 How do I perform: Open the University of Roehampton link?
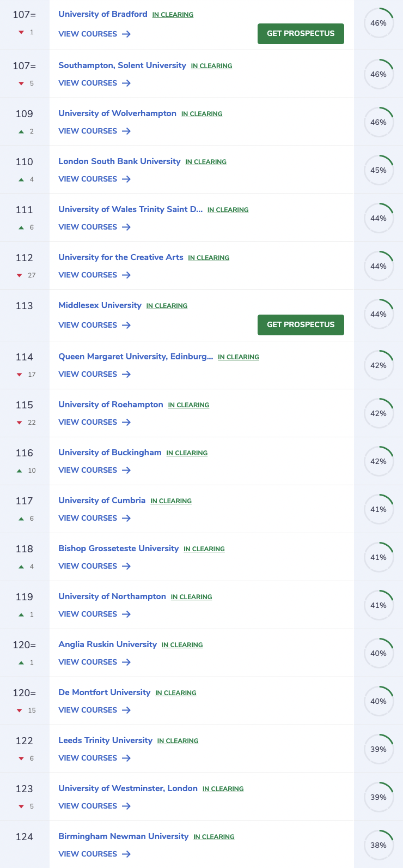click(x=111, y=405)
